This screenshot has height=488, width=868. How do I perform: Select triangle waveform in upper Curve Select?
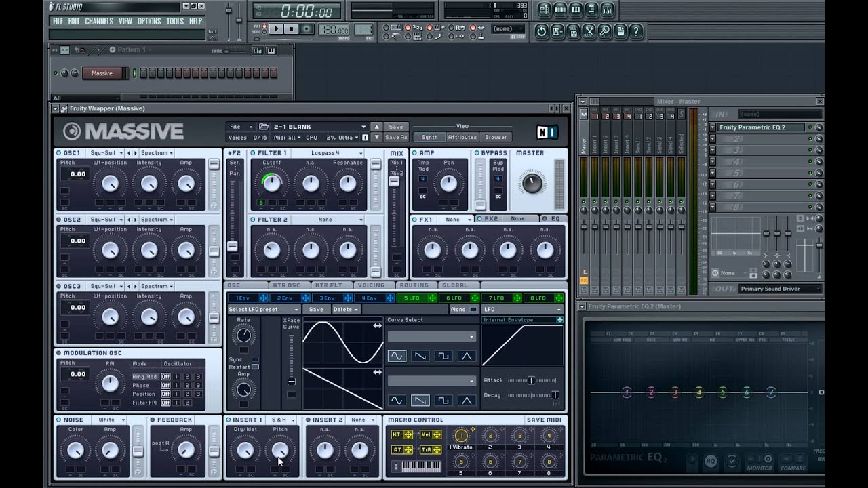click(466, 355)
